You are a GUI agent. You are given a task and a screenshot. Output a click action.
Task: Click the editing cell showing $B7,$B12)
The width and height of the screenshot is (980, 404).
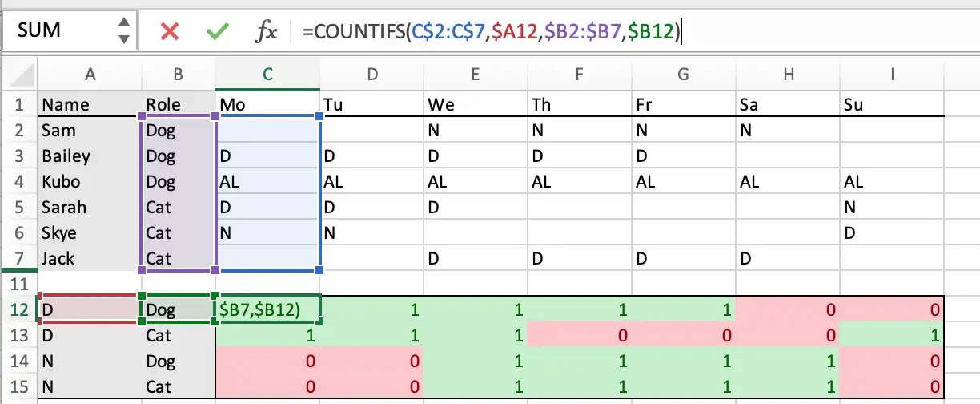[x=267, y=309]
